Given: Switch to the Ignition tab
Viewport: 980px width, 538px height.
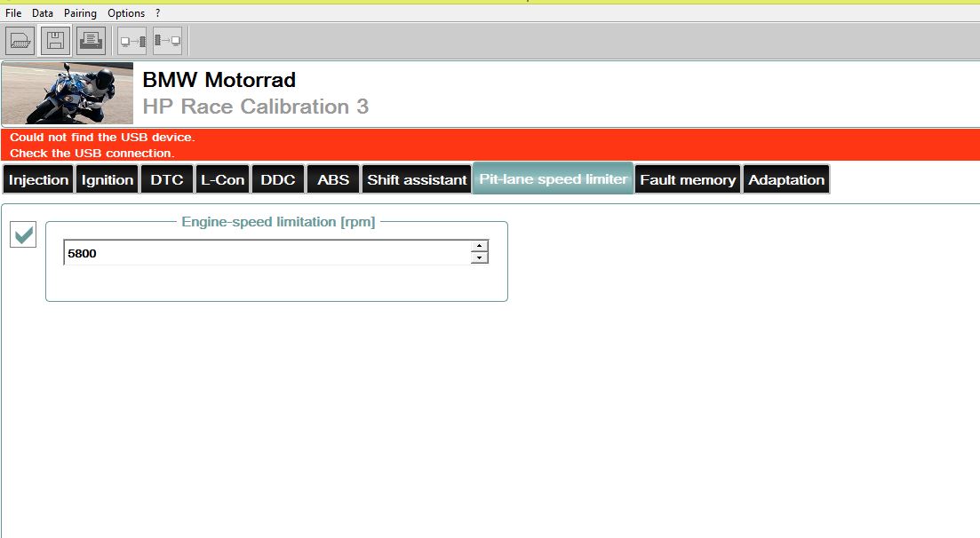Looking at the screenshot, I should click(x=108, y=179).
